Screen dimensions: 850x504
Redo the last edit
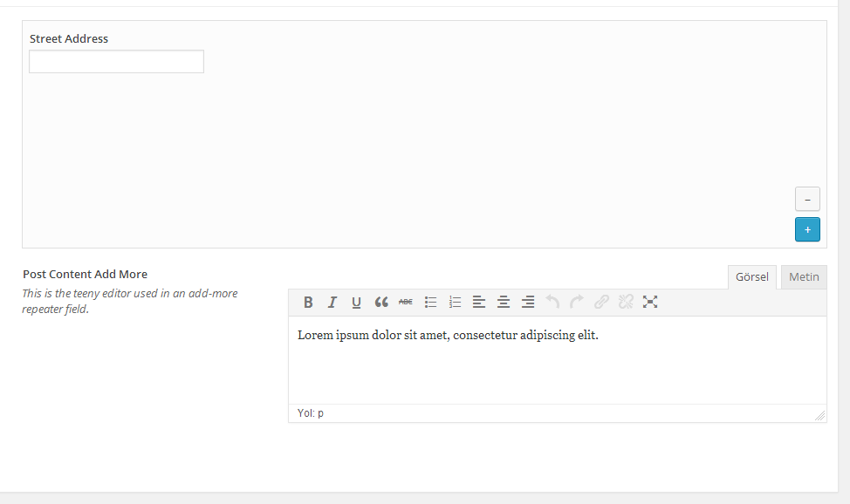click(x=577, y=302)
